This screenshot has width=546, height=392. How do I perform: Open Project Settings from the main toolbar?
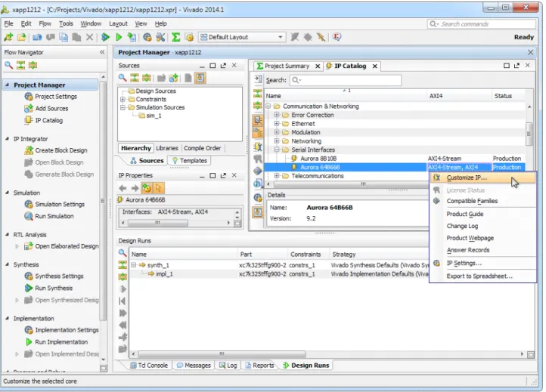point(147,37)
